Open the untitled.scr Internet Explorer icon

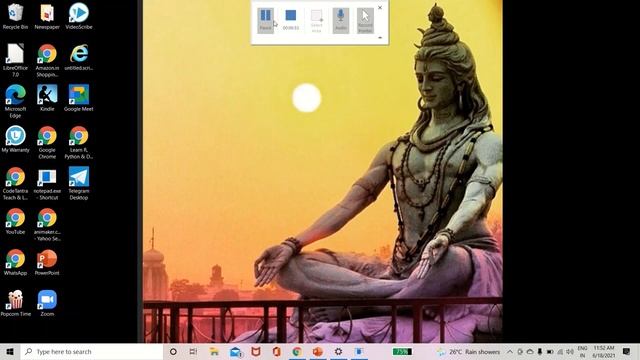[x=79, y=57]
